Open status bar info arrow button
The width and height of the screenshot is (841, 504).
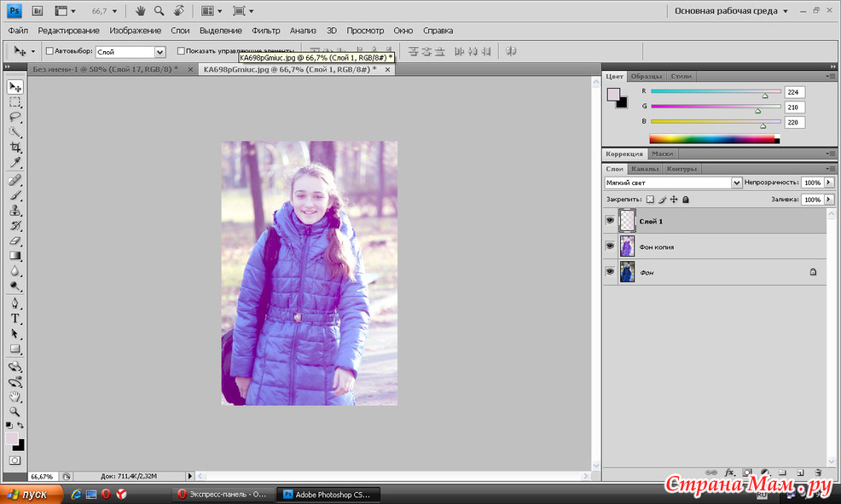click(189, 476)
